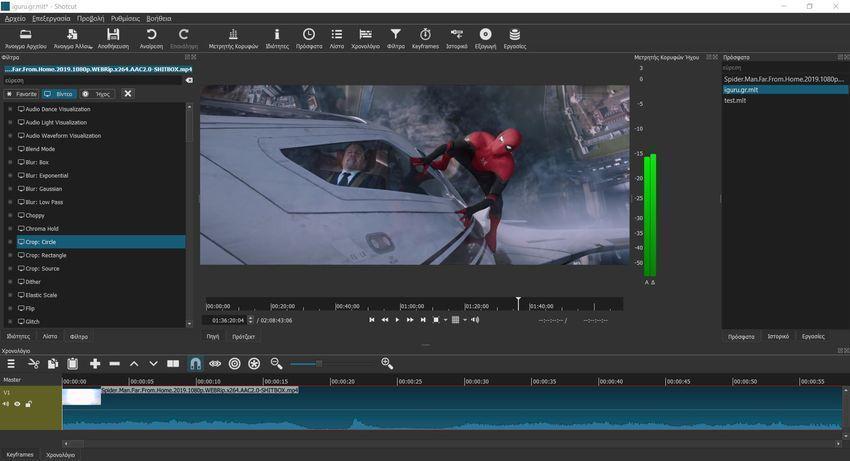Viewport: 850px width, 461px height.
Task: Click the timeline copy icon
Action: (x=53, y=363)
